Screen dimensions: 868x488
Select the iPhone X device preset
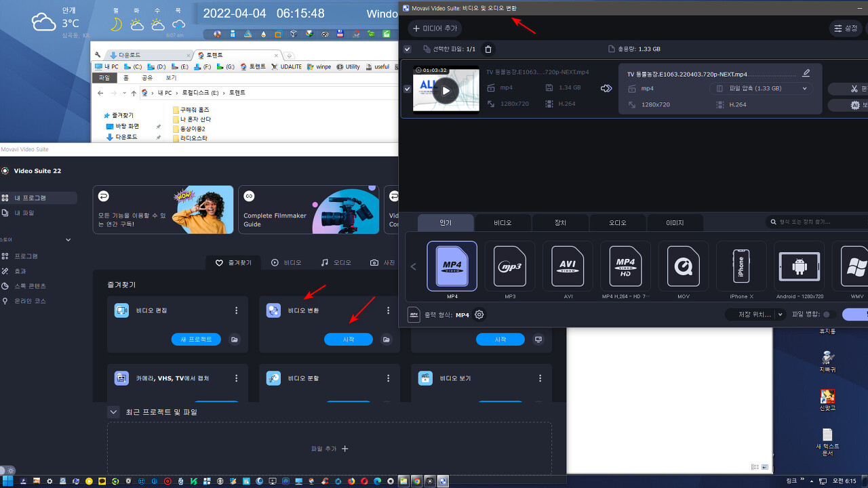(741, 266)
